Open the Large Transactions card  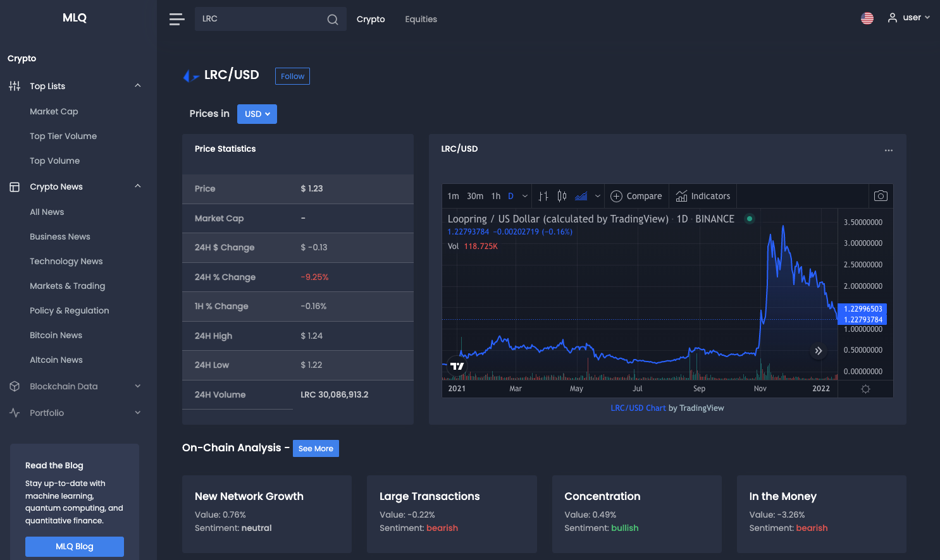(x=452, y=514)
